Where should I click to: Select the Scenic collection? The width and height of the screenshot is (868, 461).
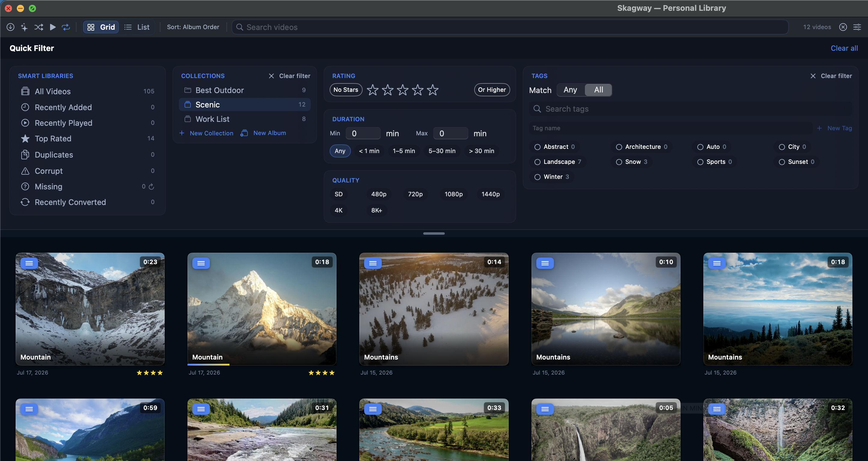(x=245, y=104)
